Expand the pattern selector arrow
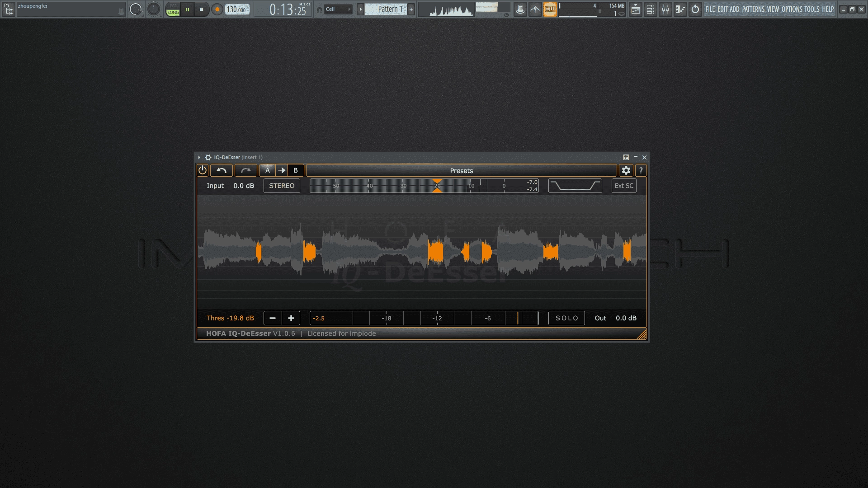This screenshot has height=488, width=868. tap(360, 9)
